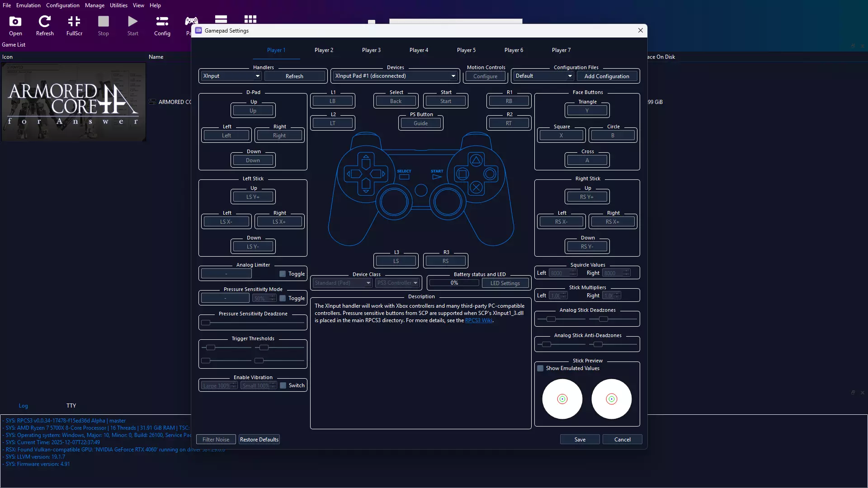Click the Restore Defaults button
Image resolution: width=868 pixels, height=488 pixels.
(x=259, y=440)
